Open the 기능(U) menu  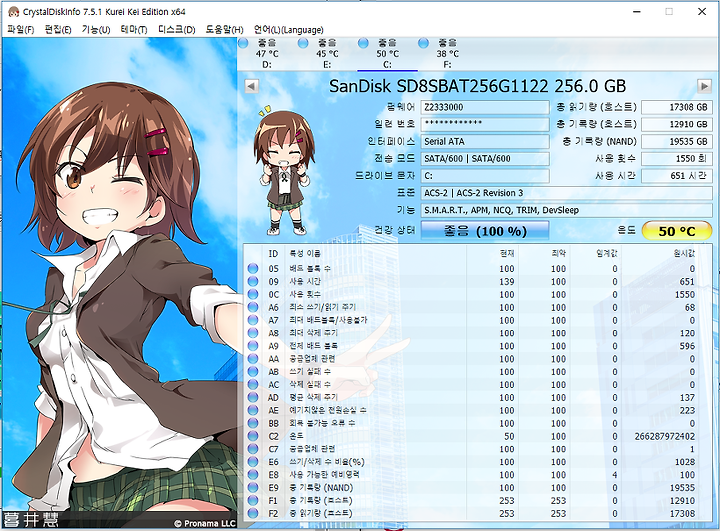click(x=96, y=30)
